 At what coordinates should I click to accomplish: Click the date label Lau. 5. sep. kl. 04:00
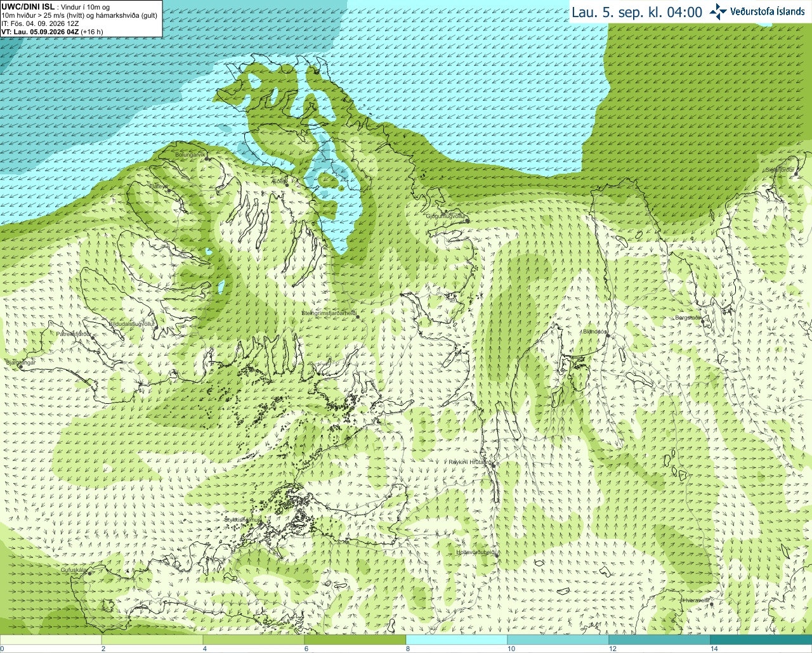click(x=637, y=12)
